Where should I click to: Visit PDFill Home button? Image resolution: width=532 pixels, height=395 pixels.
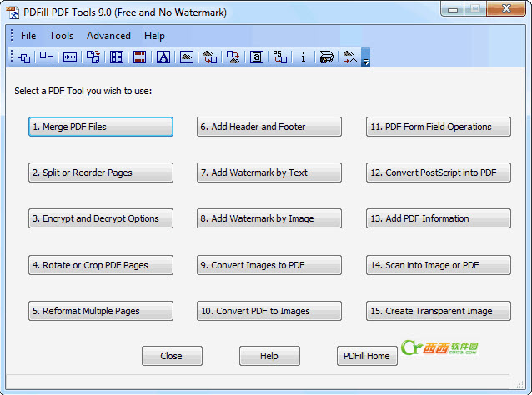[367, 356]
